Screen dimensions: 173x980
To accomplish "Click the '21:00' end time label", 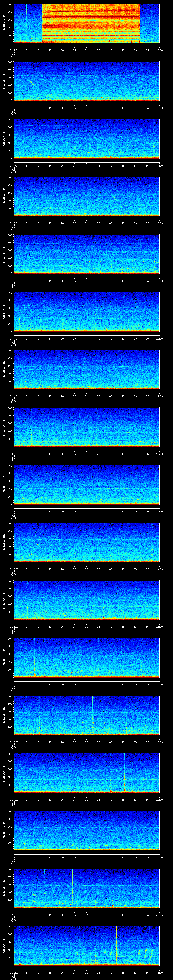I will [x=159, y=396].
